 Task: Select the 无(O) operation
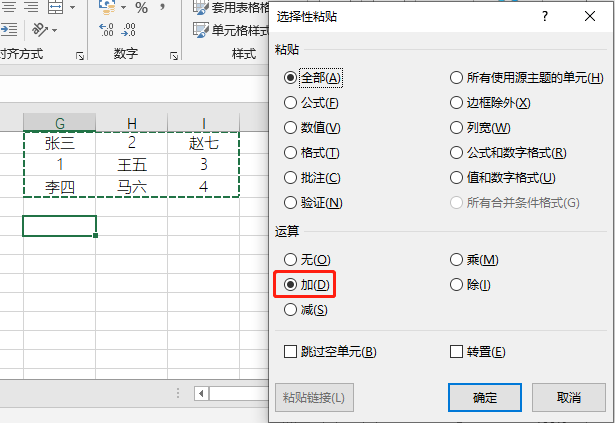click(x=307, y=259)
